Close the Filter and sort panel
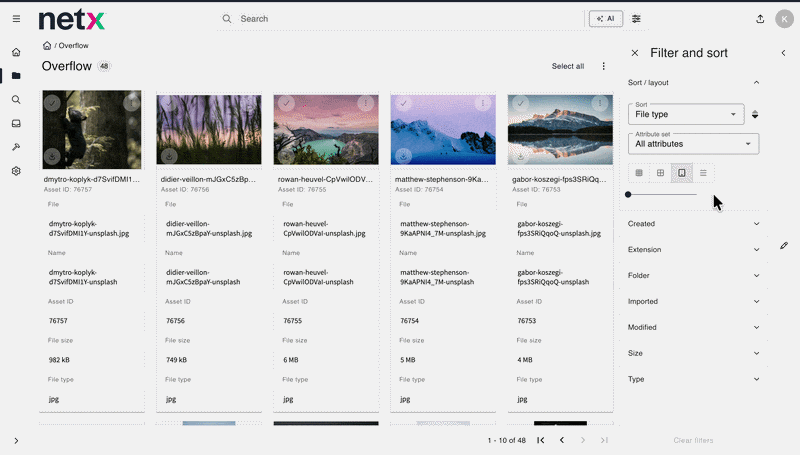Screen dimensions: 800x455 click(x=635, y=53)
